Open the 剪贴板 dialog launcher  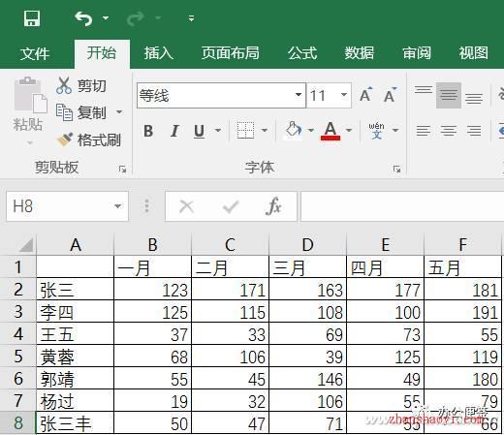pos(123,169)
